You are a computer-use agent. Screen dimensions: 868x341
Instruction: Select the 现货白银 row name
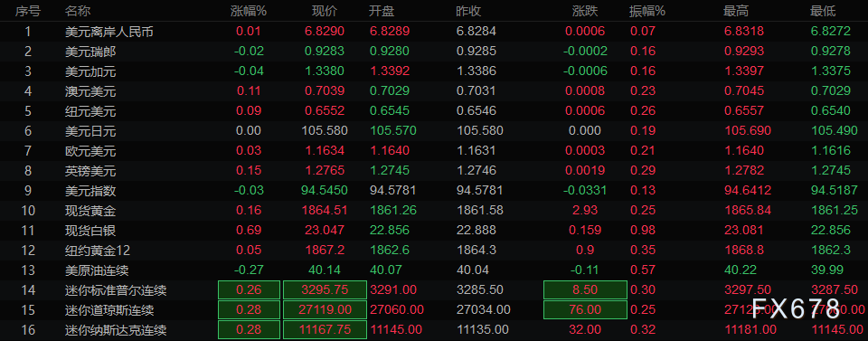click(x=90, y=231)
